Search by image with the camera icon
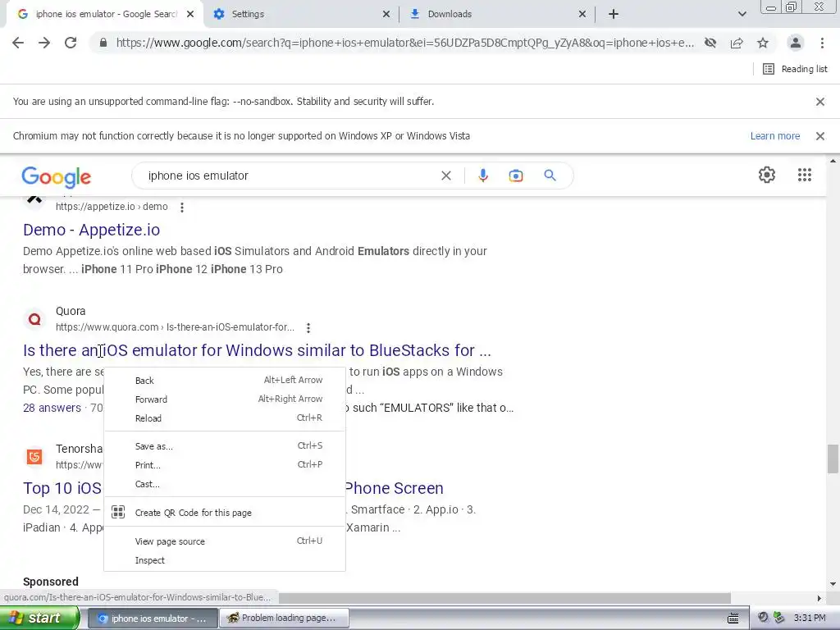Screen dimensions: 840x630 516,176
